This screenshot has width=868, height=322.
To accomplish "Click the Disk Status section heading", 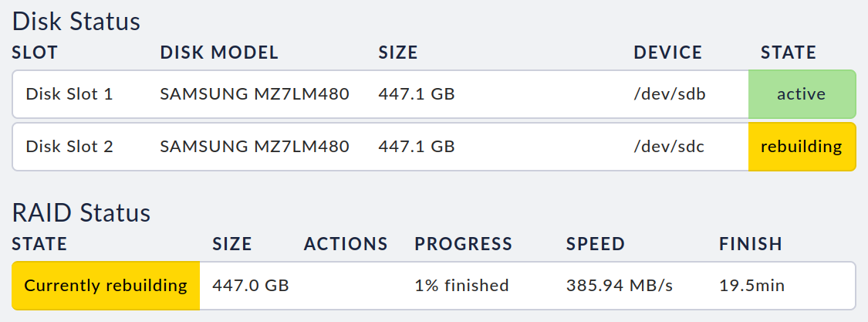I will pyautogui.click(x=76, y=22).
